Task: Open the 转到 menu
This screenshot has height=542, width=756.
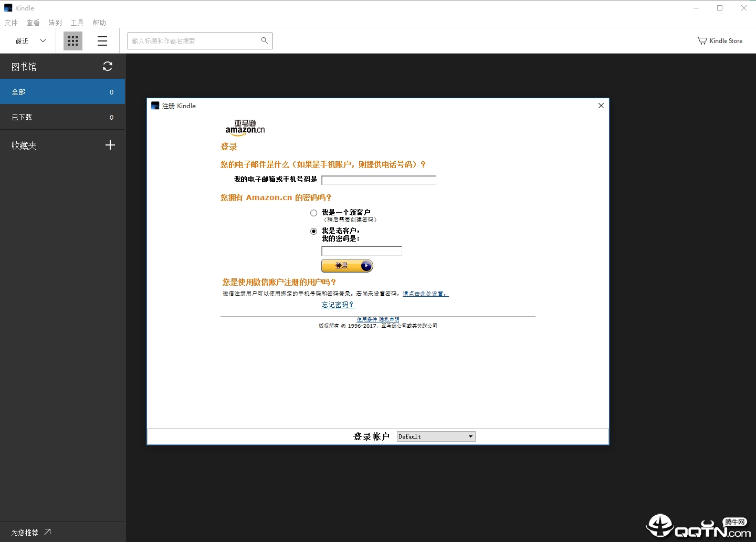Action: point(55,23)
